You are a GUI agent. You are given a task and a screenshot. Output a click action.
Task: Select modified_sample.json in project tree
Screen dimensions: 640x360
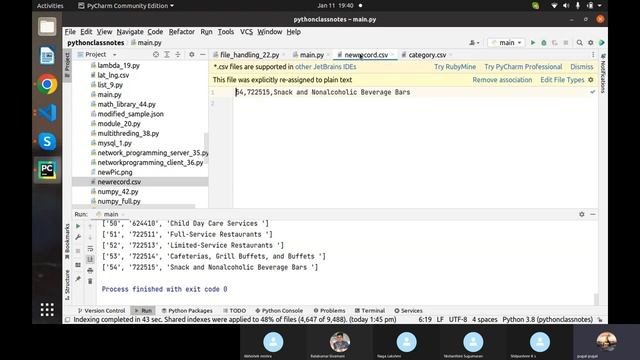point(130,114)
